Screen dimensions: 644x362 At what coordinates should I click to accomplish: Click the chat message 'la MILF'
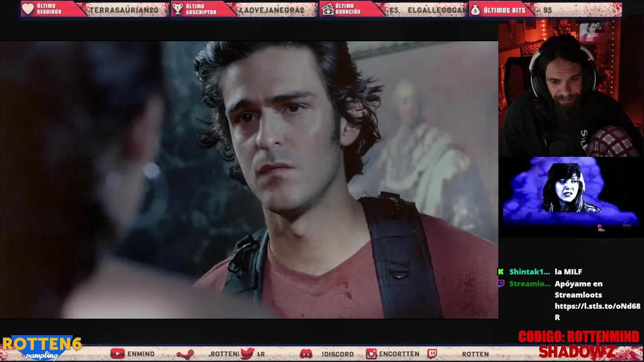(568, 271)
